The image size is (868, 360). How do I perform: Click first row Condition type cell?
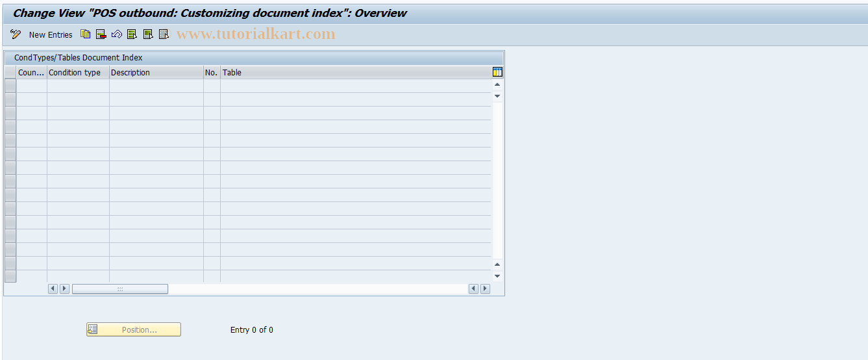coord(78,86)
